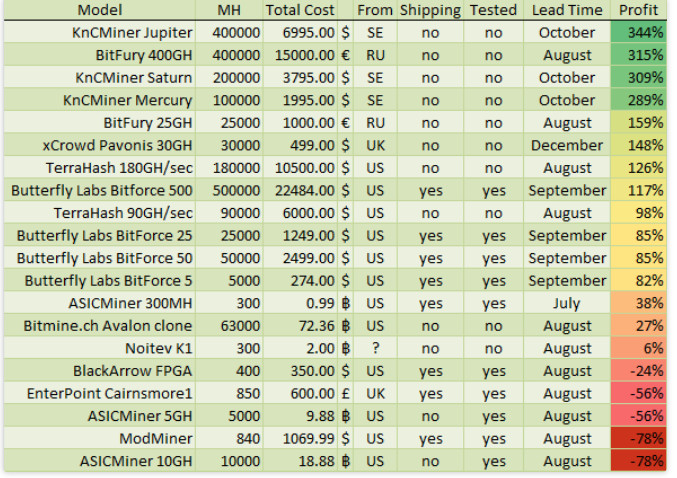Click the 22484.00 total cost cell
Viewport: 677px width, 478px height.
click(300, 190)
